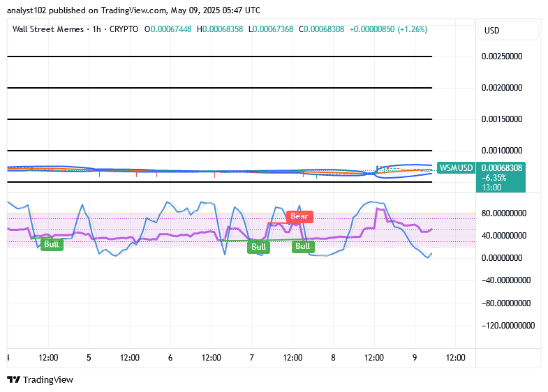Viewport: 548px width, 392px height.
Task: Click the red Bear divergence label
Action: pyautogui.click(x=299, y=216)
